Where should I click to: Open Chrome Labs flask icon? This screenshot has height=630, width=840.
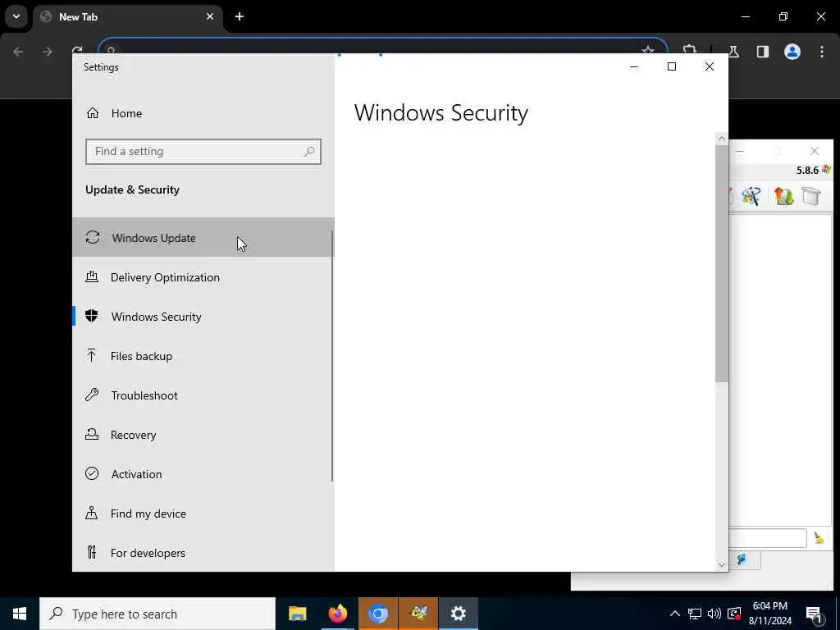pyautogui.click(x=734, y=52)
